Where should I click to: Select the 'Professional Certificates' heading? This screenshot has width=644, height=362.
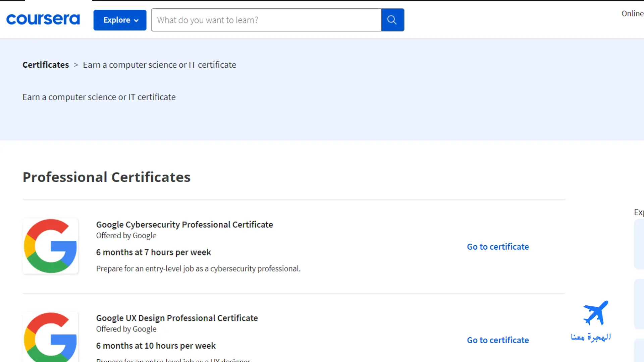pos(106,177)
